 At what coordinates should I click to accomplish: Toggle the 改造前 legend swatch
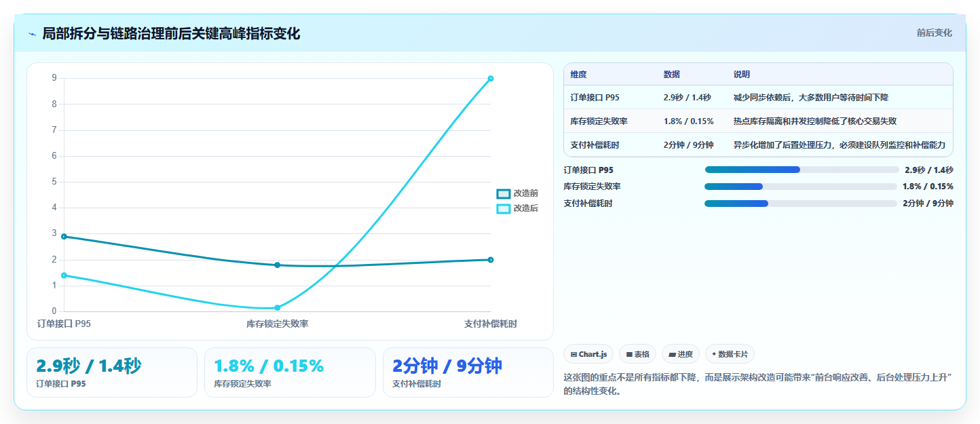coord(503,193)
